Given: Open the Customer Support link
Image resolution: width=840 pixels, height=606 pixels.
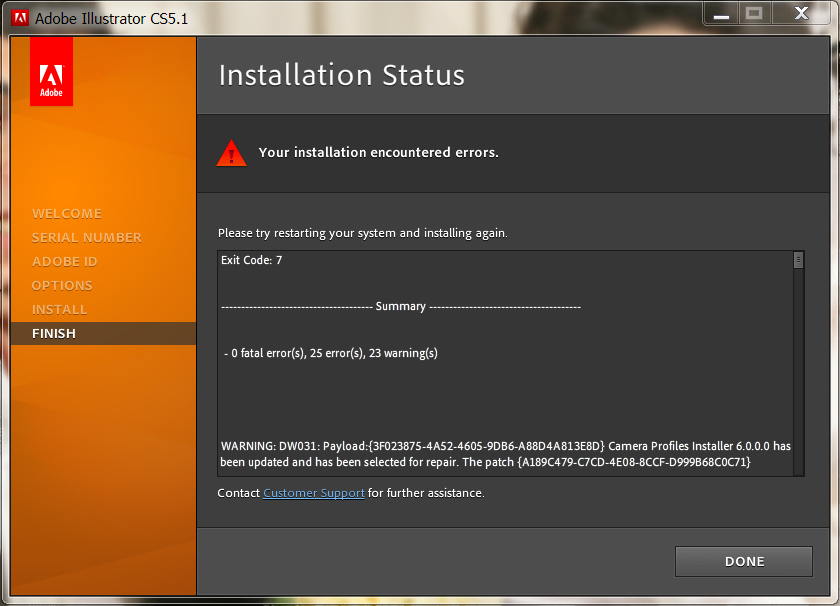Looking at the screenshot, I should click(313, 493).
